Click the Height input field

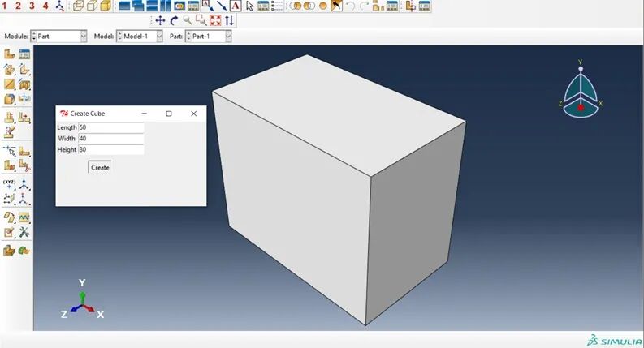point(110,149)
